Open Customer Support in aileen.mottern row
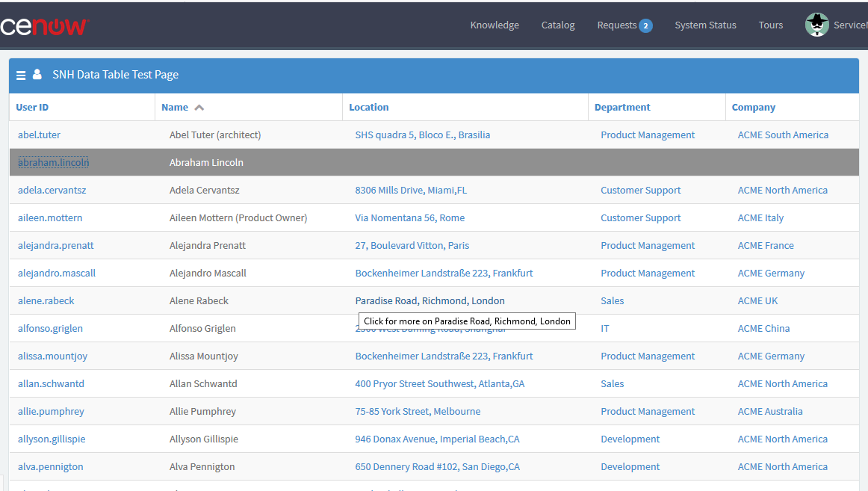This screenshot has height=491, width=868. click(x=640, y=218)
